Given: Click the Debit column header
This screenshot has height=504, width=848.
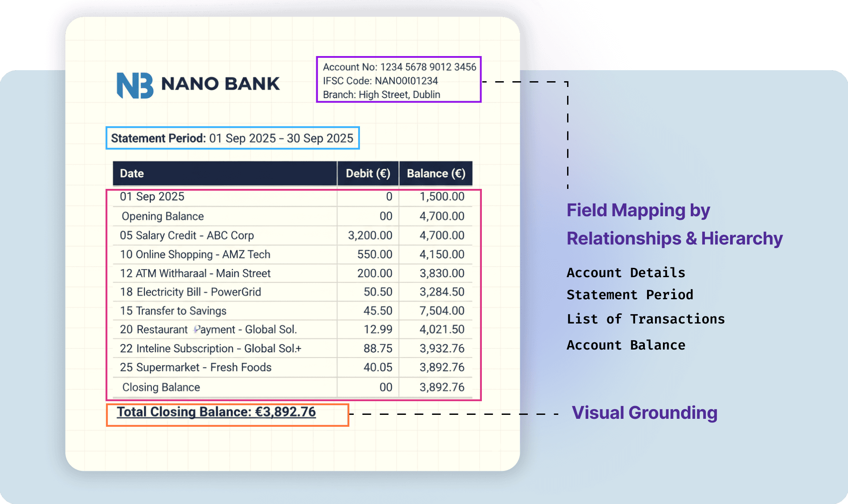Looking at the screenshot, I should pyautogui.click(x=368, y=173).
